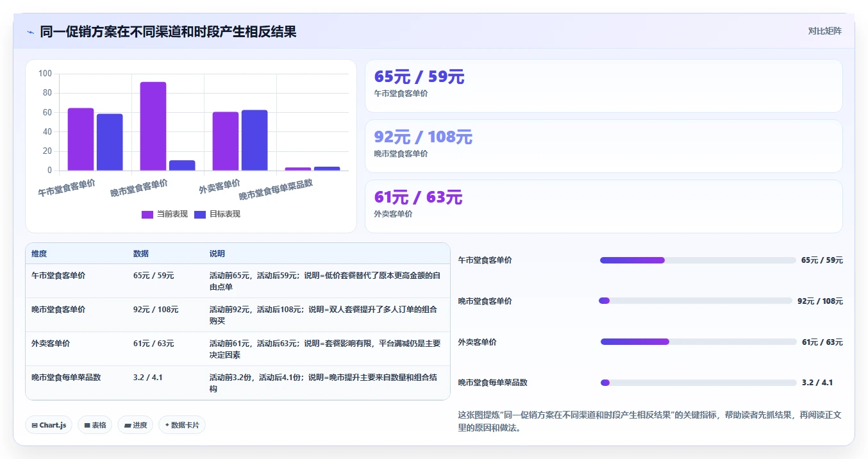
Task: Select the 61元 / 63元 data card
Action: pyautogui.click(x=603, y=206)
